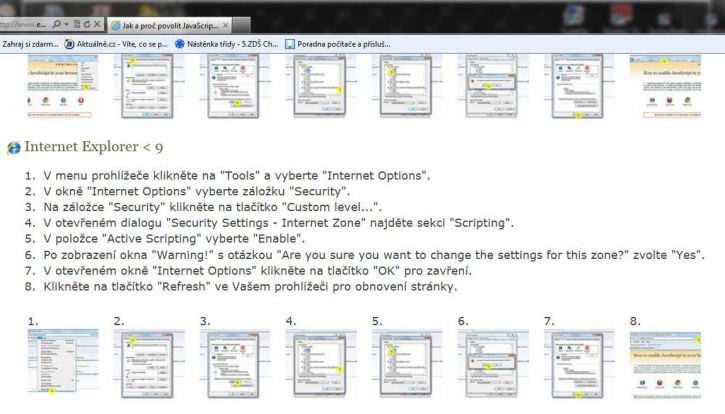The height and width of the screenshot is (414, 725).
Task: Open the seventh thumbnail in the upper screenshot row
Action: 578,86
